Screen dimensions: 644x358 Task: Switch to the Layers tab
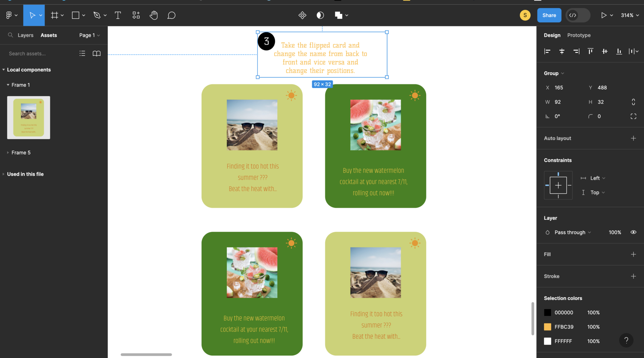pos(25,35)
